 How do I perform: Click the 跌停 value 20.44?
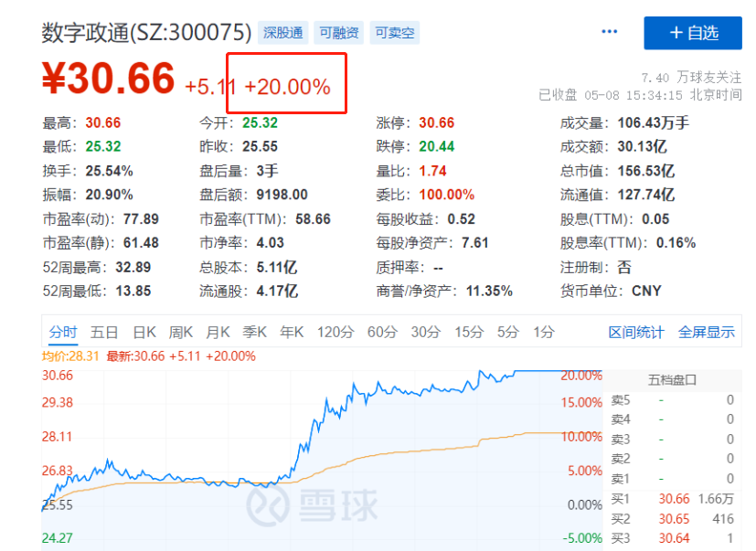436,146
